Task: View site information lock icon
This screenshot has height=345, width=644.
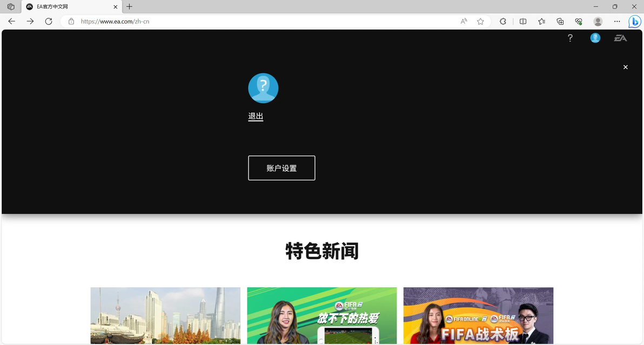Action: click(71, 22)
